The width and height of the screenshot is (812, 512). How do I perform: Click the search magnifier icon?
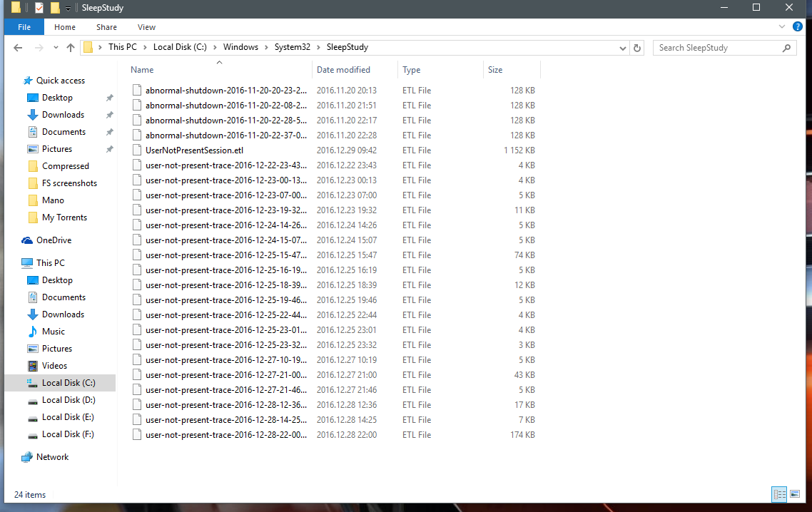(x=786, y=48)
